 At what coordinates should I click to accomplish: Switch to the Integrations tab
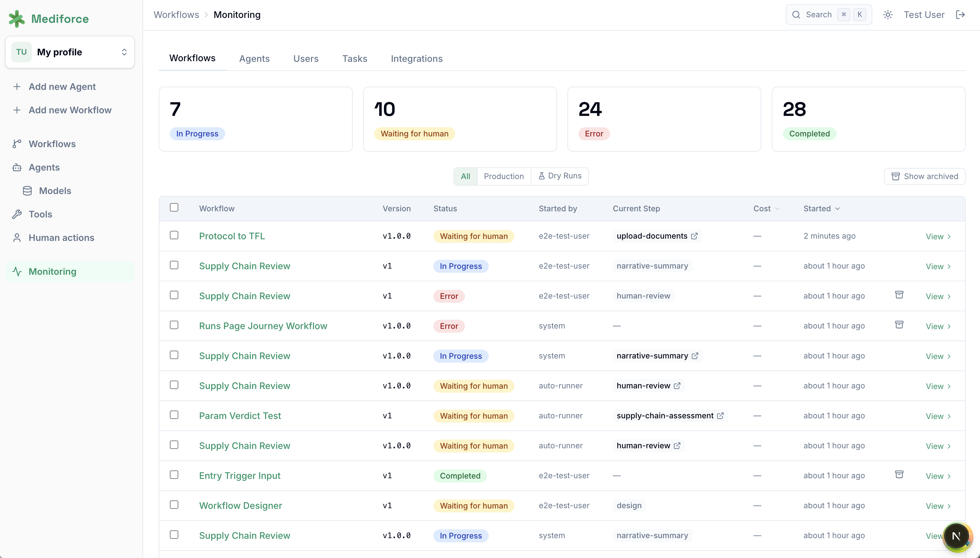417,59
